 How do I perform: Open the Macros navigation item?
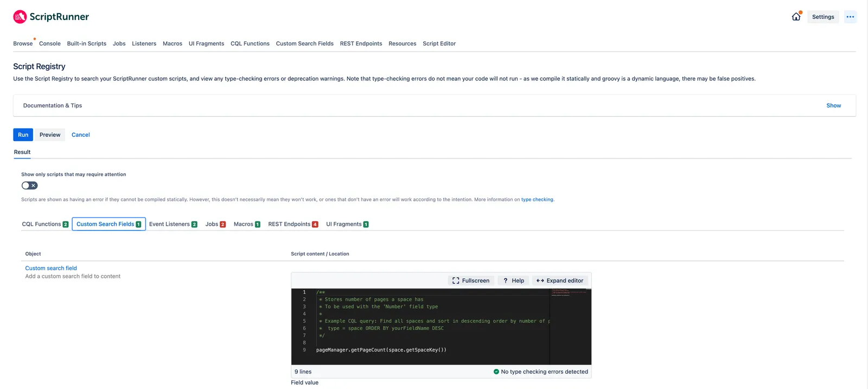point(173,43)
